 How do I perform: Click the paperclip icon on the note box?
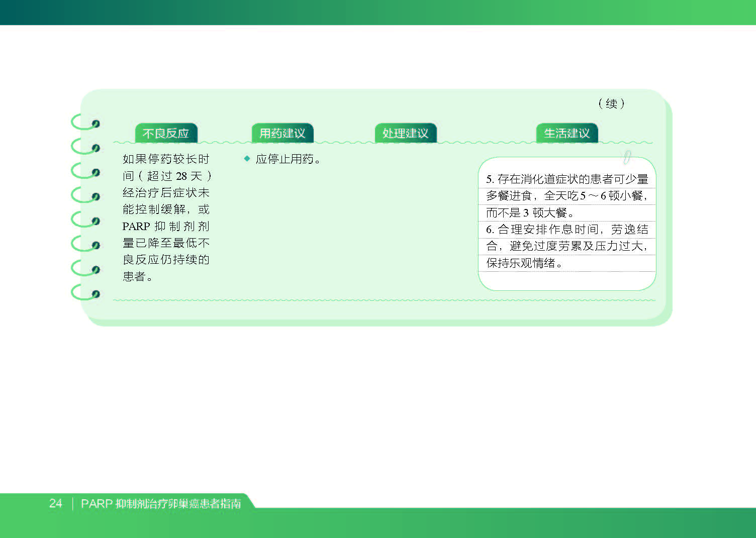click(x=627, y=157)
